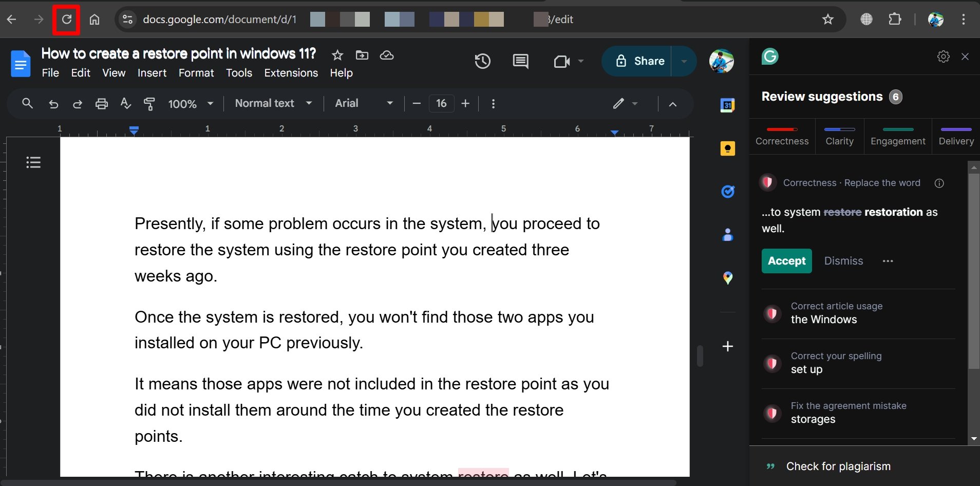980x486 pixels.
Task: Open Google Tasks in the side panel
Action: 727,192
